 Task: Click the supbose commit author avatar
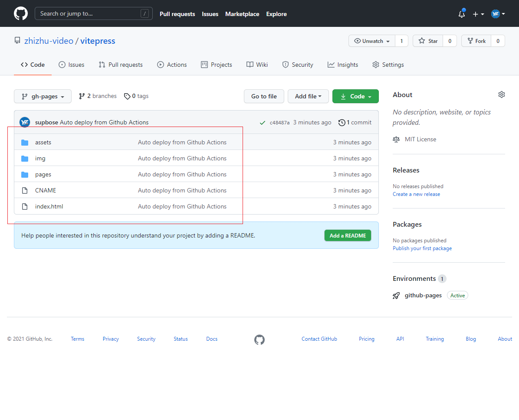tap(25, 122)
